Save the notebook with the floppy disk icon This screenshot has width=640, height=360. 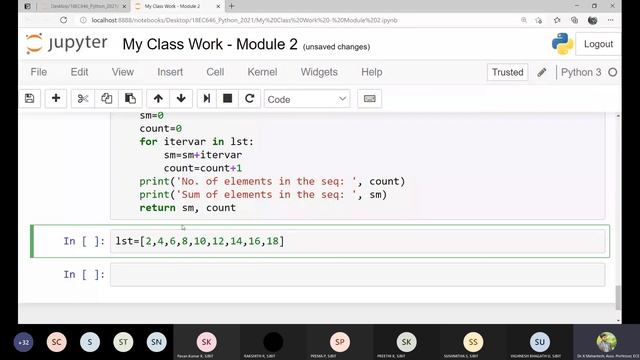(x=29, y=98)
